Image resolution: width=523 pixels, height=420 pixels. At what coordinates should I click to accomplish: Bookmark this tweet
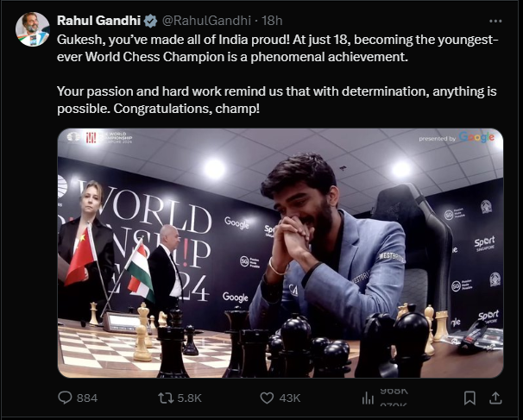470,398
